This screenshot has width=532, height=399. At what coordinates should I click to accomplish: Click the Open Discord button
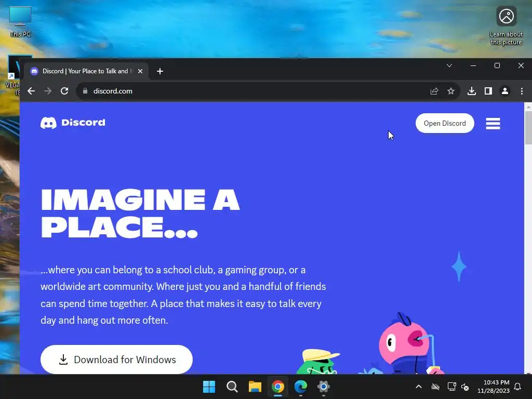pos(445,123)
